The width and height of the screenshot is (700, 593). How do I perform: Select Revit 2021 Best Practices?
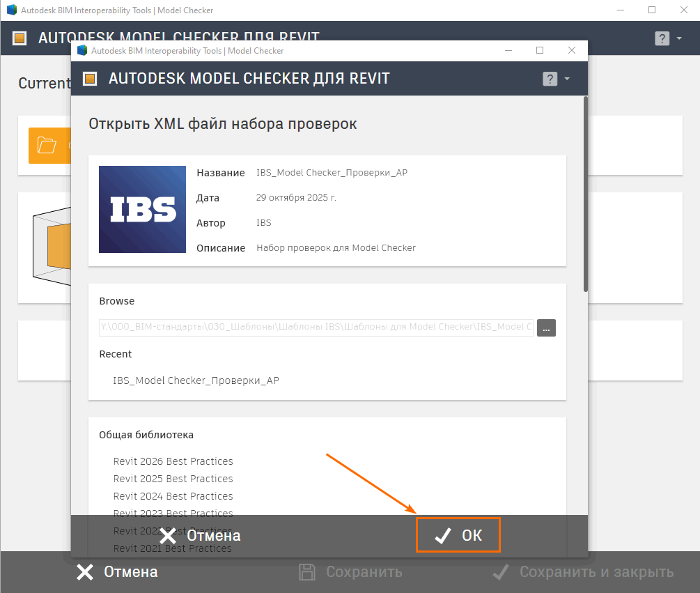[x=172, y=548]
